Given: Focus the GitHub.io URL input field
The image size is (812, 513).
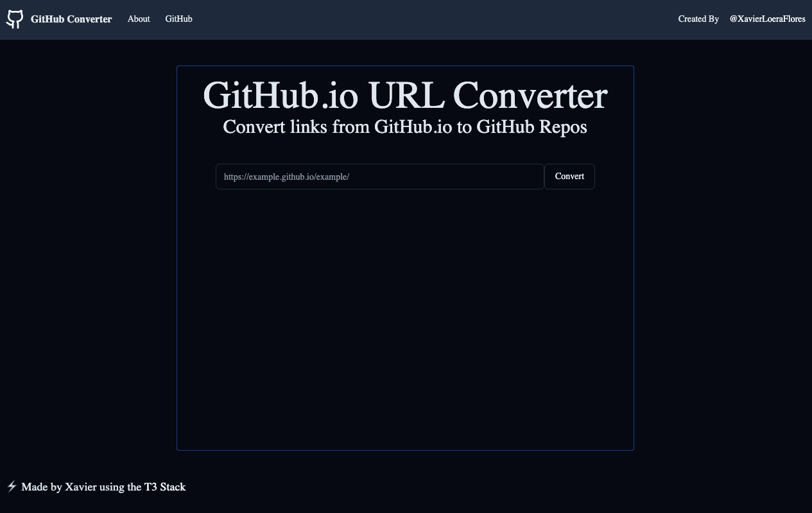Looking at the screenshot, I should tap(380, 177).
